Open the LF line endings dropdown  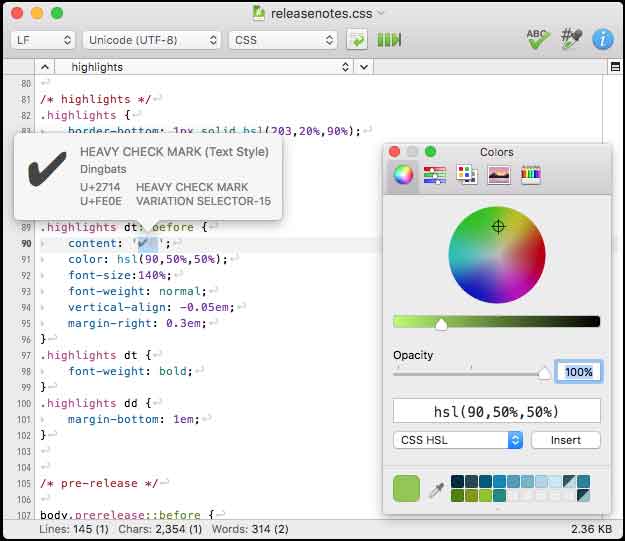[x=43, y=40]
